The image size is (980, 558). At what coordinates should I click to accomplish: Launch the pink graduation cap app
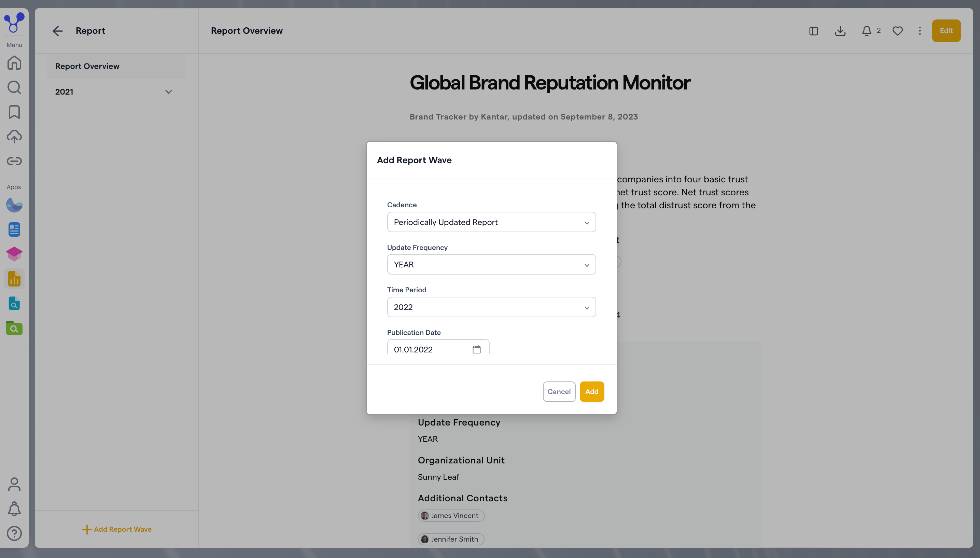14,254
